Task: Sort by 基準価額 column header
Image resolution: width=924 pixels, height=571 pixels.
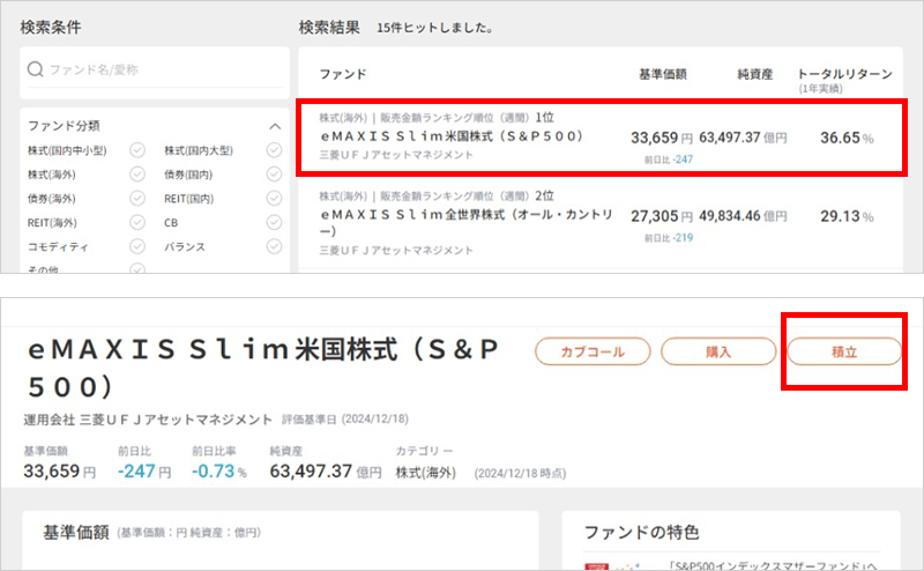Action: 662,75
